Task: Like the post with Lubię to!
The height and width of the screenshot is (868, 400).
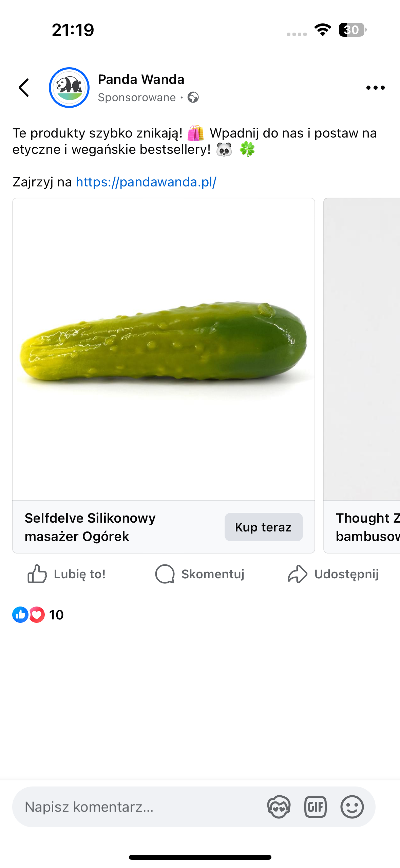Action: tap(66, 574)
